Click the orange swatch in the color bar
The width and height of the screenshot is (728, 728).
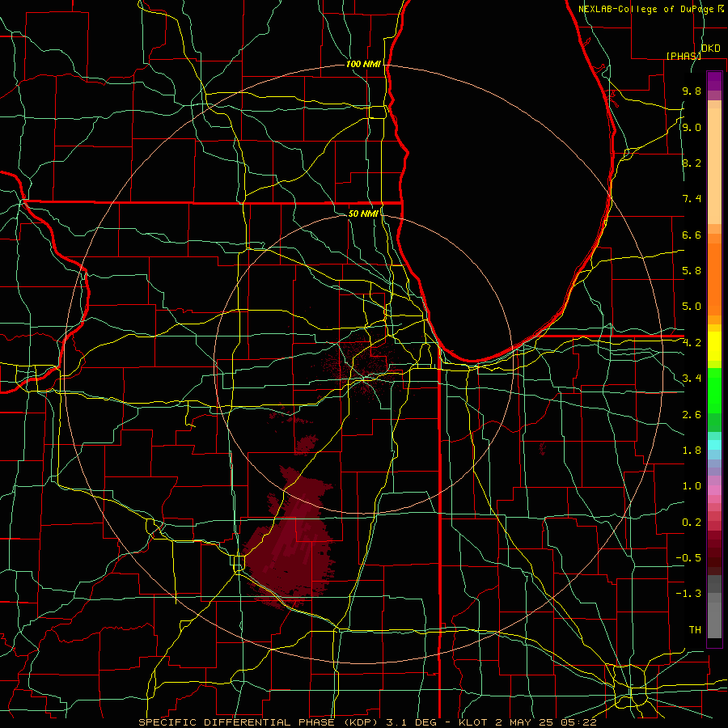(714, 278)
